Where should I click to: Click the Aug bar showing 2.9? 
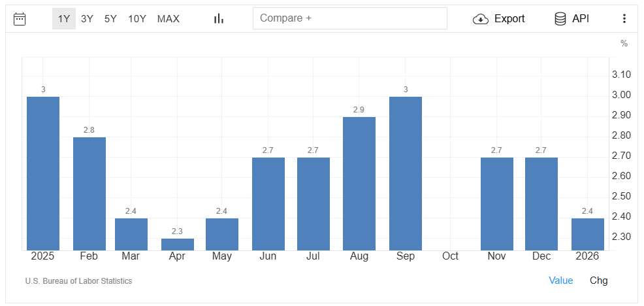(x=359, y=183)
